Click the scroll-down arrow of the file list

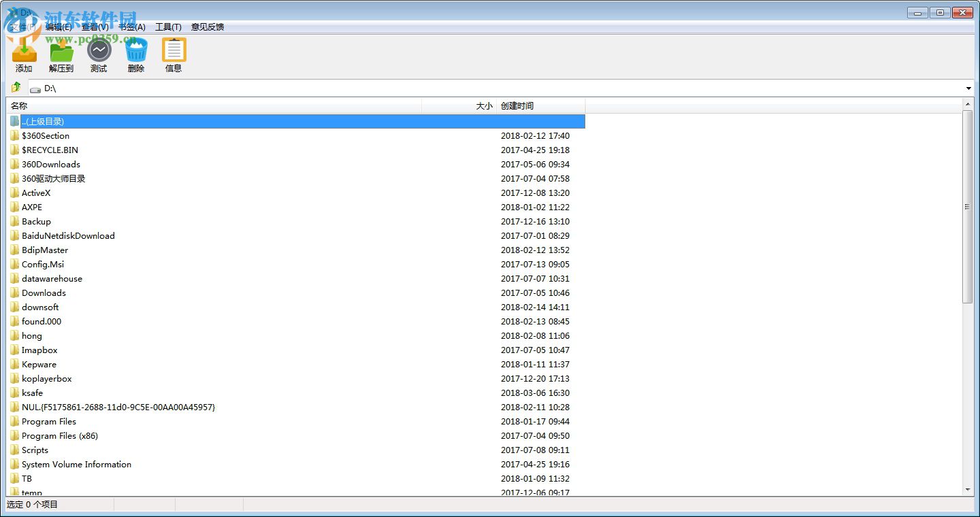point(968,490)
